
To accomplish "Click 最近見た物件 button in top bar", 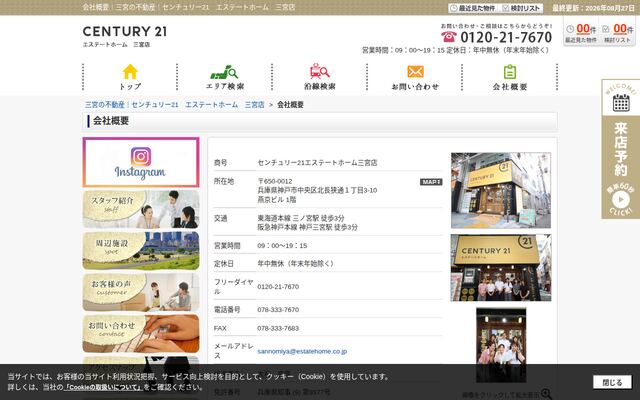I will point(473,8).
